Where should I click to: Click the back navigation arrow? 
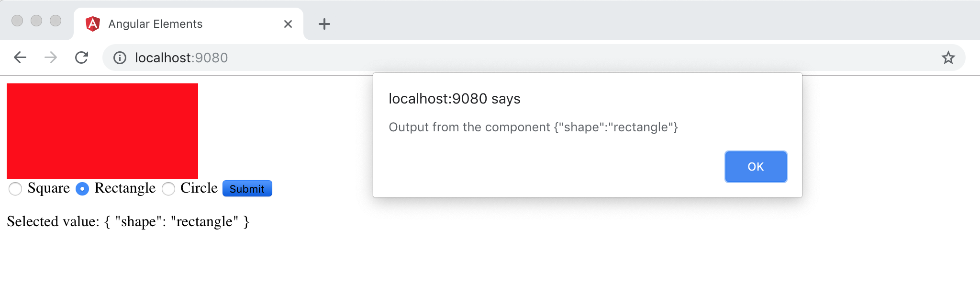pyautogui.click(x=20, y=58)
